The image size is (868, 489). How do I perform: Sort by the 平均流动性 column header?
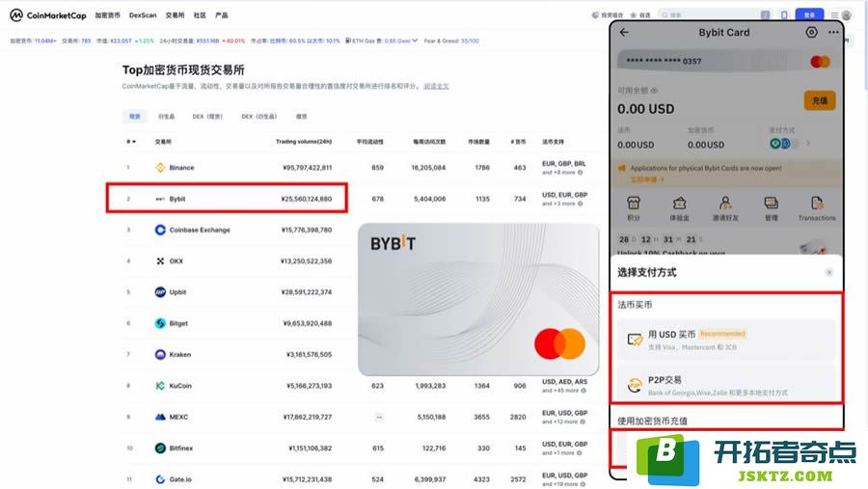point(369,142)
